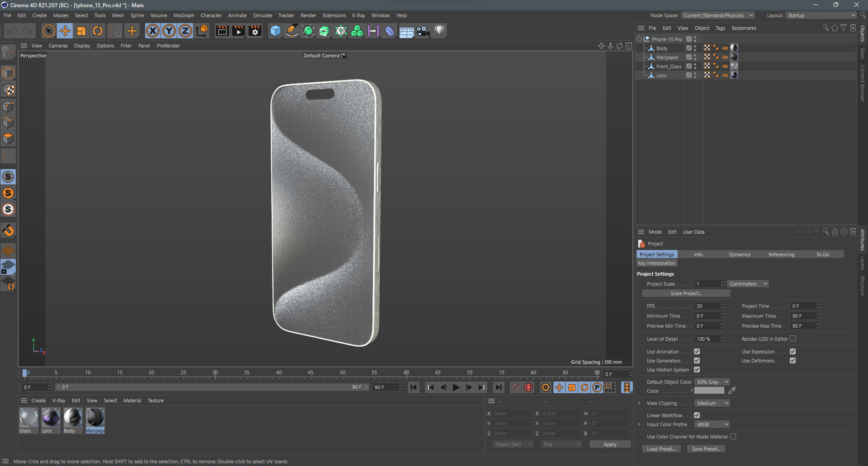Select the Live Selection tool
The height and width of the screenshot is (466, 868).
48,31
